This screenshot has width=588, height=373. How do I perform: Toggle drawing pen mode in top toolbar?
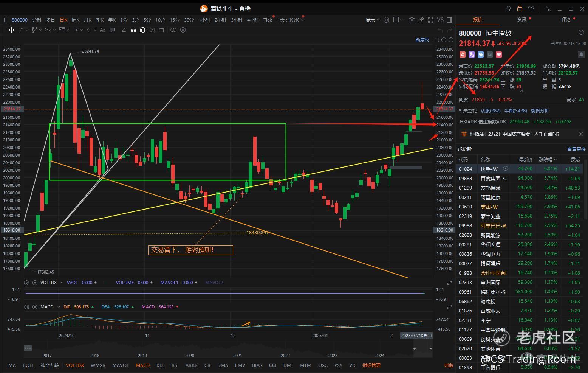tap(421, 20)
